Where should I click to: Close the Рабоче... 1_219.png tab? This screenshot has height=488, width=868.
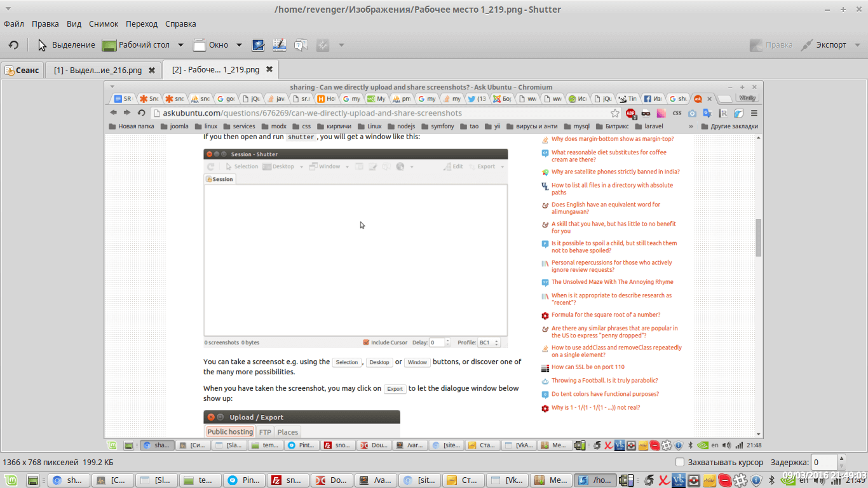click(x=269, y=69)
